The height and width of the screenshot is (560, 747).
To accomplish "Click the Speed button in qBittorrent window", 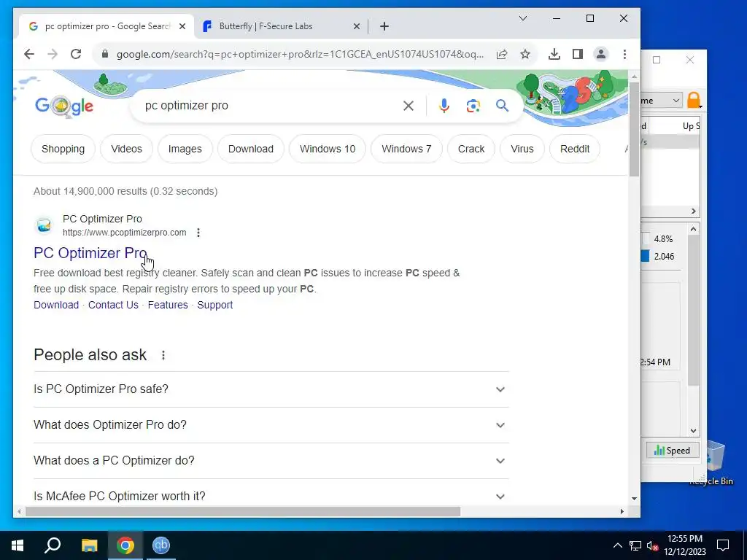I will pos(672,451).
